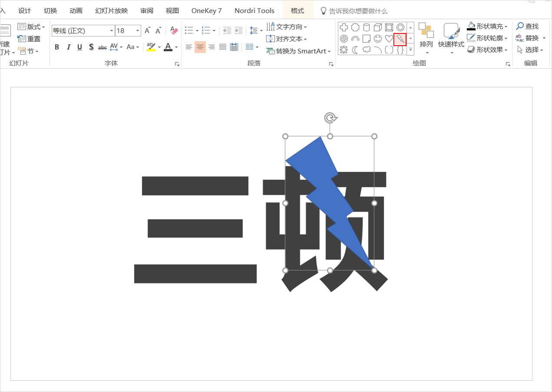Click the rotation handle above lightning shape
This screenshot has height=392, width=552.
point(330,118)
